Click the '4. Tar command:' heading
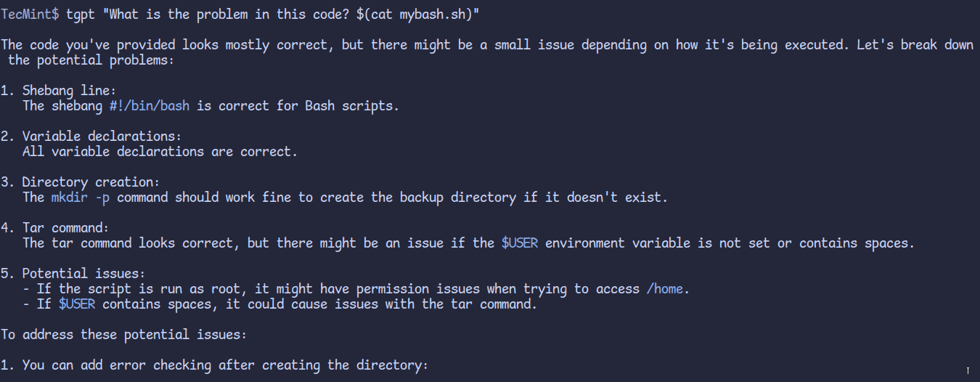This screenshot has width=980, height=382. [55, 227]
